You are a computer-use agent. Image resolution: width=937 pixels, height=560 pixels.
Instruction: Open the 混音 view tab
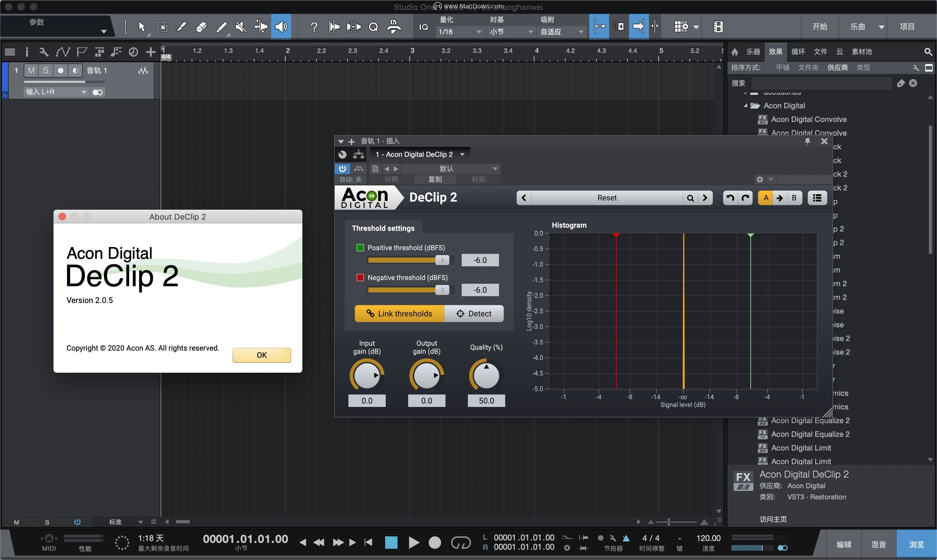pyautogui.click(x=879, y=544)
